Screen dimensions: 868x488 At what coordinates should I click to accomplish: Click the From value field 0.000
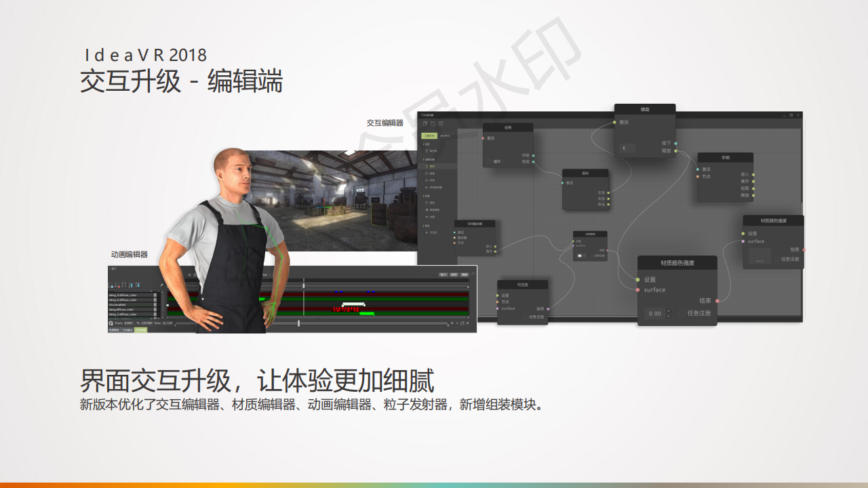[x=128, y=323]
